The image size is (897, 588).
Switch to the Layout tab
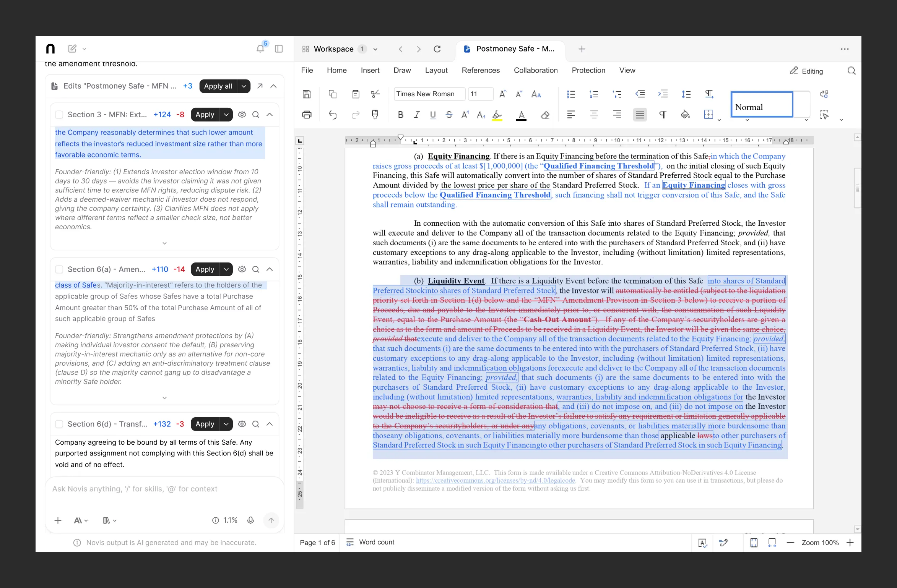[x=436, y=70]
